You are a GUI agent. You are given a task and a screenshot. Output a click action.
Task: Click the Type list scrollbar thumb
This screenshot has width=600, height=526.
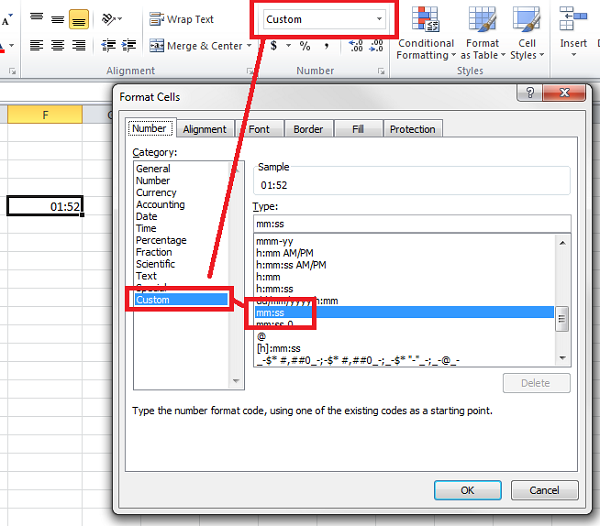click(x=562, y=319)
